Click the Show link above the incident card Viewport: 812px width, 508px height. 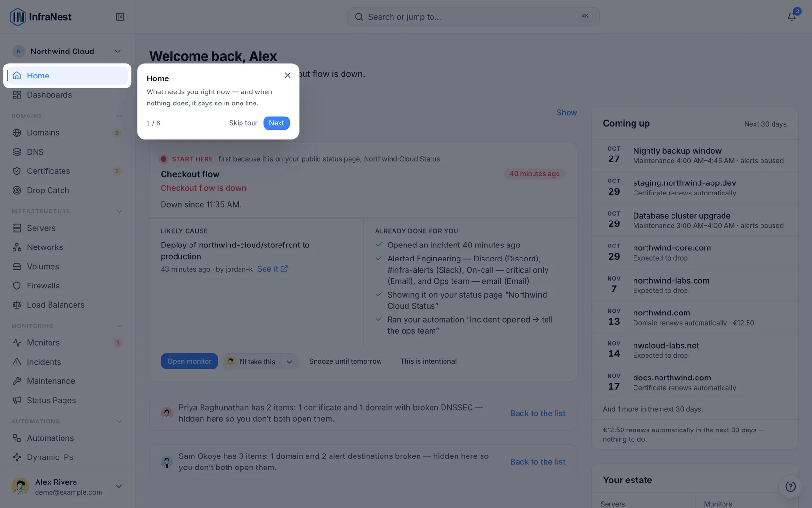click(567, 112)
